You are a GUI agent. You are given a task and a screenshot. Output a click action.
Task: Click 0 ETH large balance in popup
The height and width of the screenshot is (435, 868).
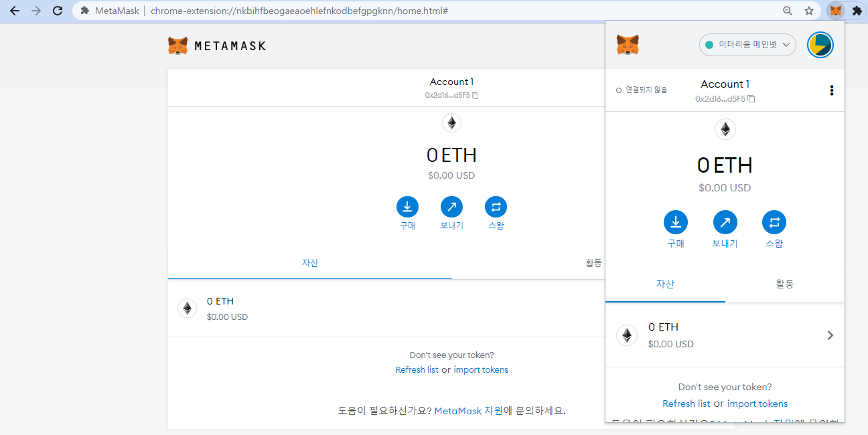tap(725, 165)
